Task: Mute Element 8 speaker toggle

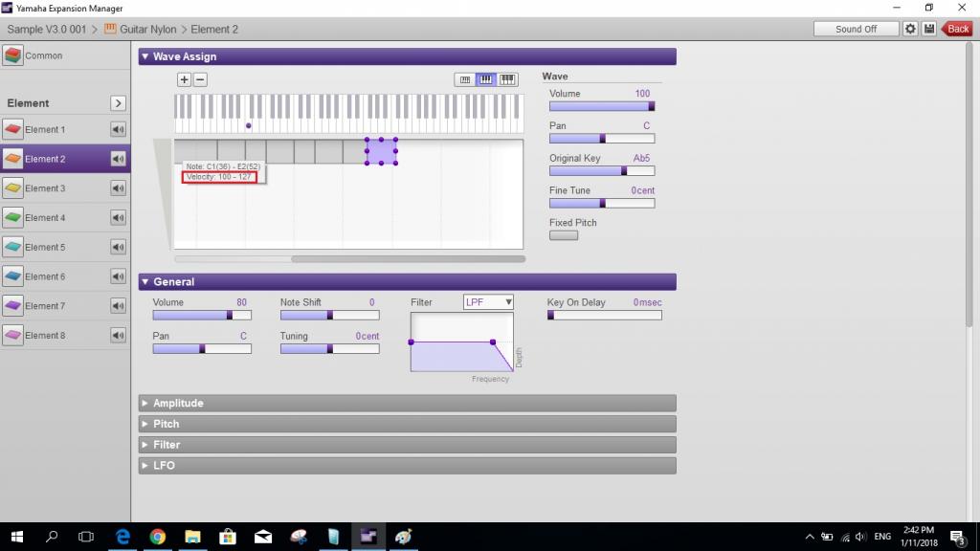Action: click(118, 335)
